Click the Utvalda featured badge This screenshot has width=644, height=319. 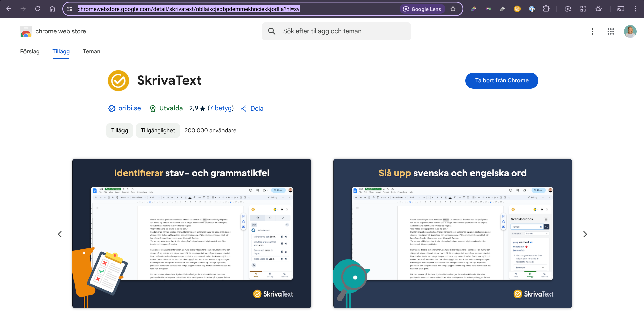(166, 108)
